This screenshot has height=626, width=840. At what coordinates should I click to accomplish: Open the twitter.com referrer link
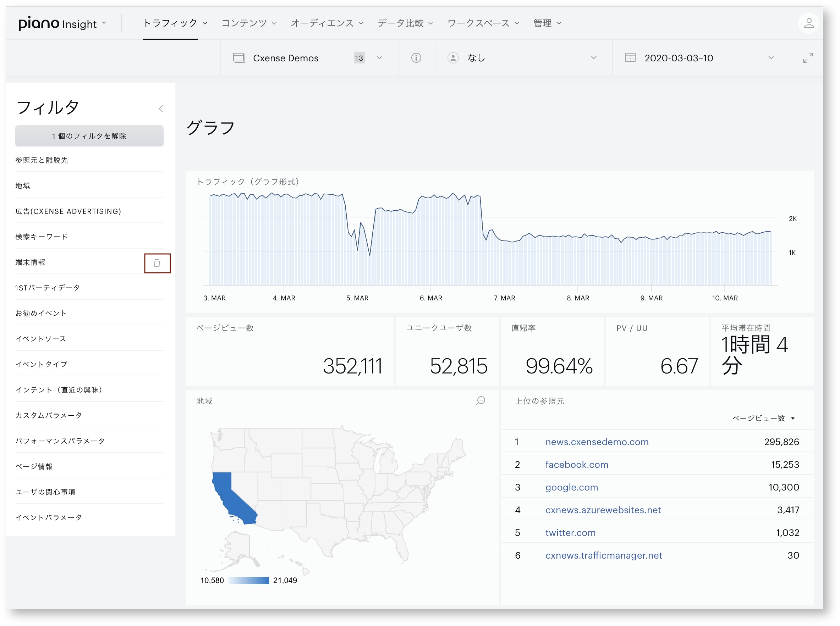[x=570, y=532]
